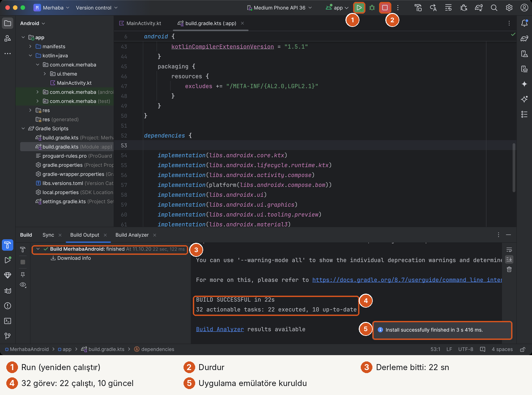The height and width of the screenshot is (395, 532).
Task: Click UTF-8 encoding in status bar
Action: [465, 349]
